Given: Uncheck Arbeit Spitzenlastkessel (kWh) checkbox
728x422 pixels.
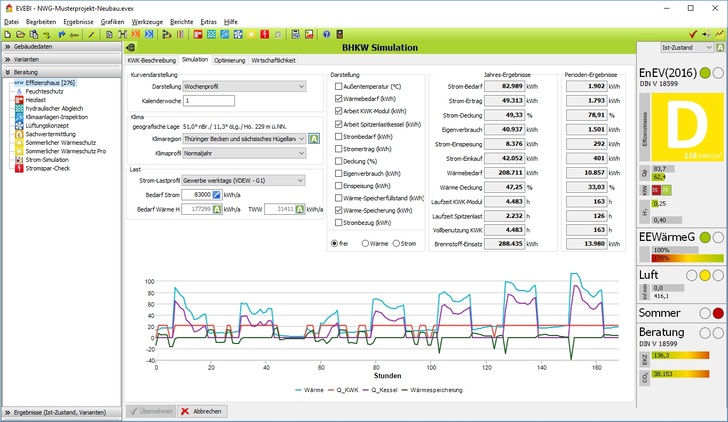Looking at the screenshot, I should click(x=338, y=124).
